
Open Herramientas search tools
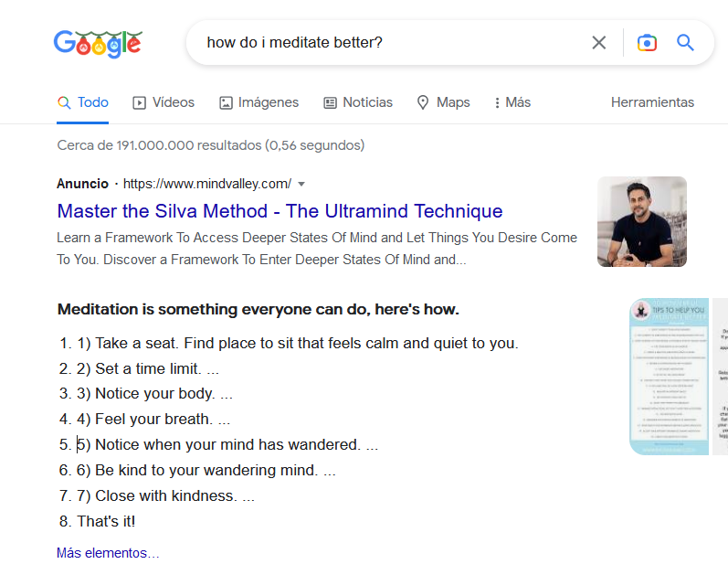pyautogui.click(x=652, y=102)
